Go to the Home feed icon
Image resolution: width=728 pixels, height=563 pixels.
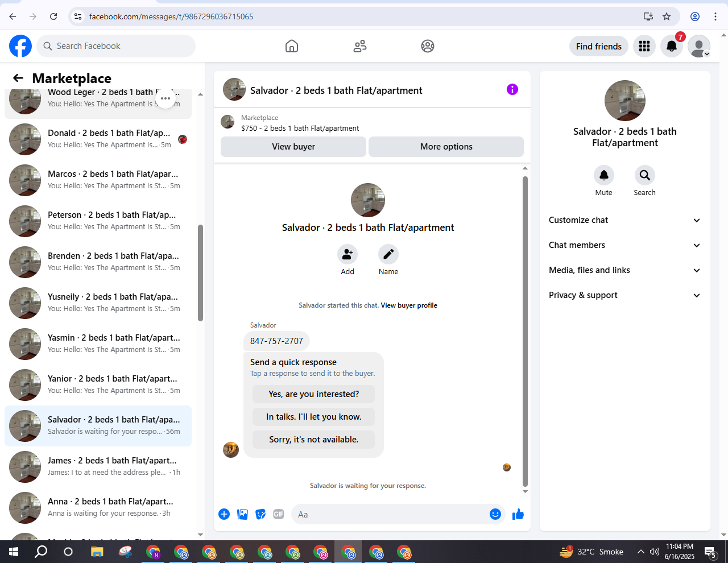pos(292,46)
